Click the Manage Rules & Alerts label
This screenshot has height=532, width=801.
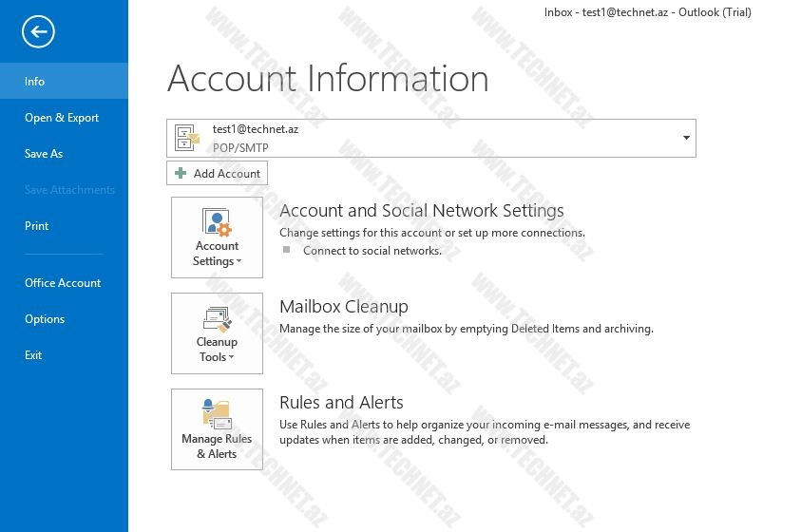(217, 446)
